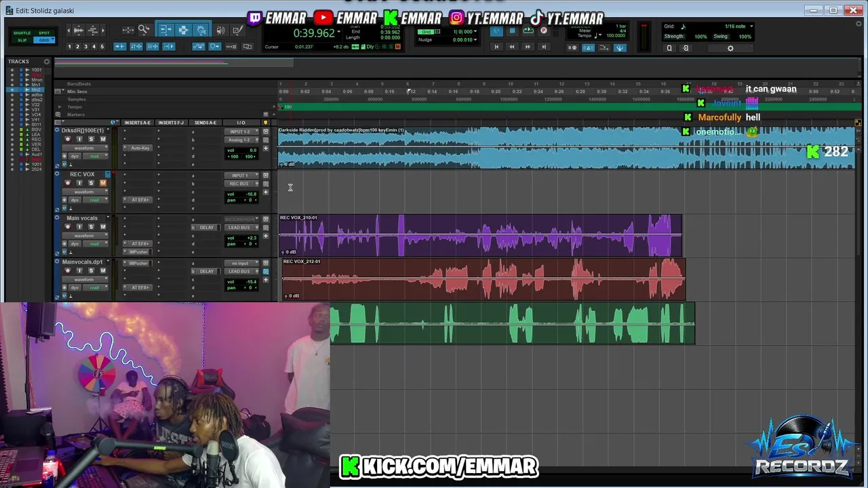Recall zoom preset 1

point(69,47)
